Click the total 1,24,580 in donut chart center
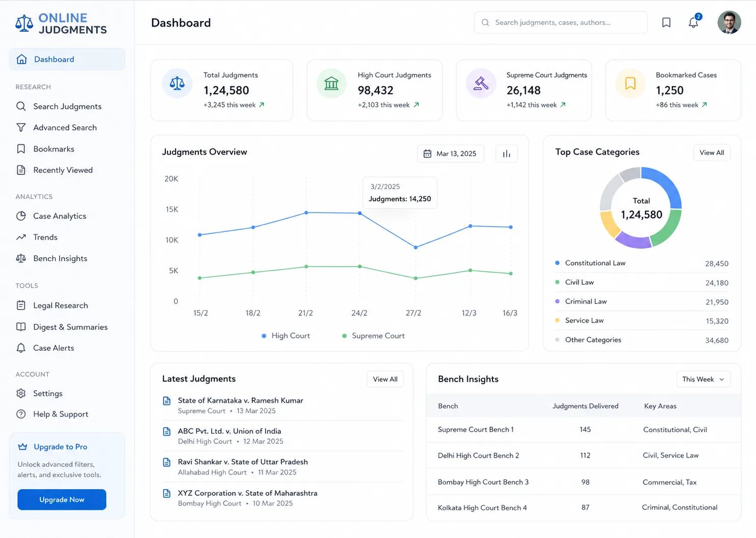This screenshot has width=756, height=538. click(x=642, y=215)
